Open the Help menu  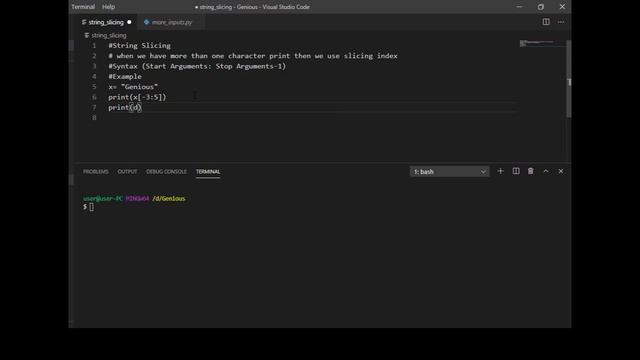pyautogui.click(x=108, y=7)
